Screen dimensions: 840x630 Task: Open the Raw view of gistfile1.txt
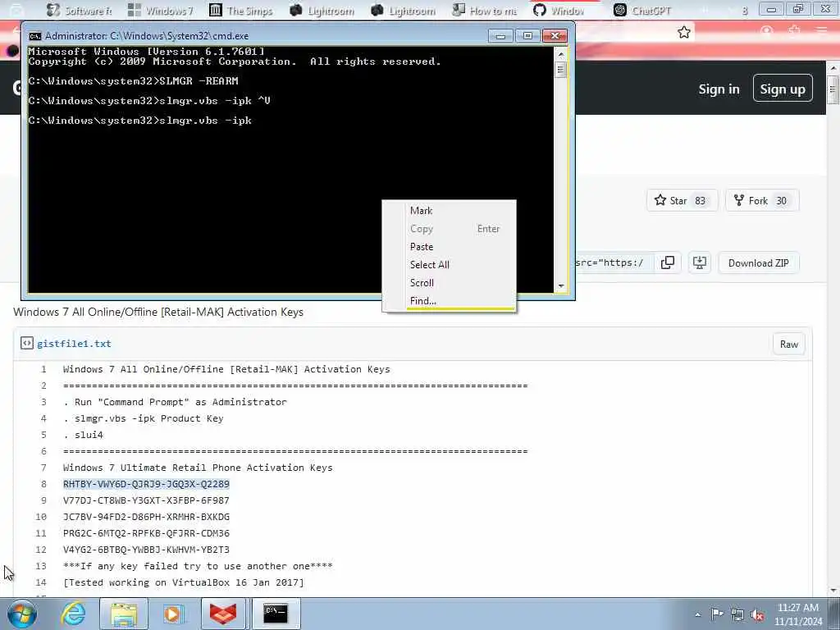pyautogui.click(x=788, y=344)
